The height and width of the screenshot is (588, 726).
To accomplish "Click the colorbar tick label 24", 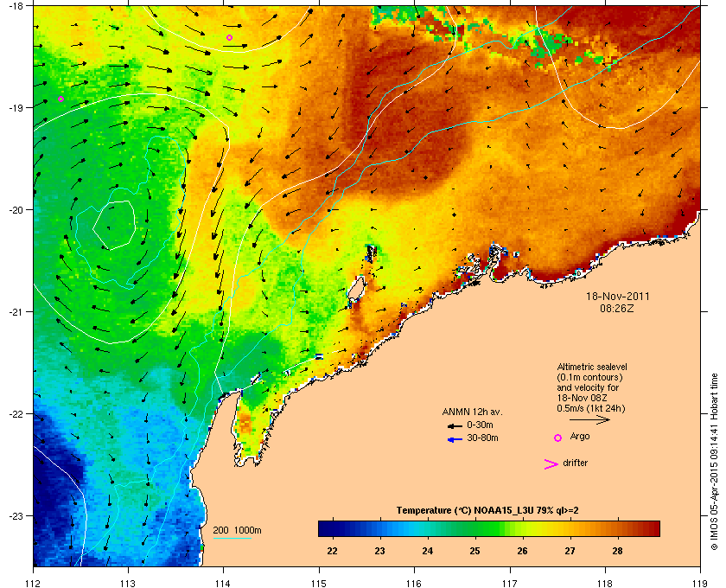I will 427,551.
